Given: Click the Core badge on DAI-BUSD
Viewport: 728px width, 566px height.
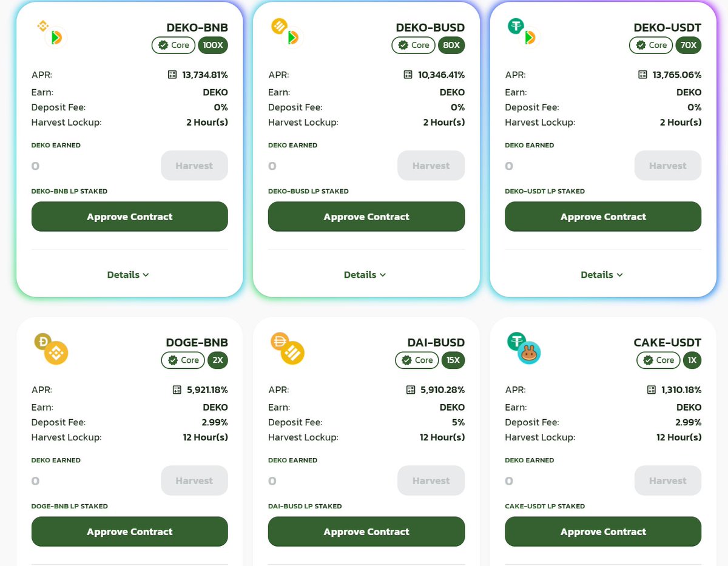Looking at the screenshot, I should click(417, 360).
